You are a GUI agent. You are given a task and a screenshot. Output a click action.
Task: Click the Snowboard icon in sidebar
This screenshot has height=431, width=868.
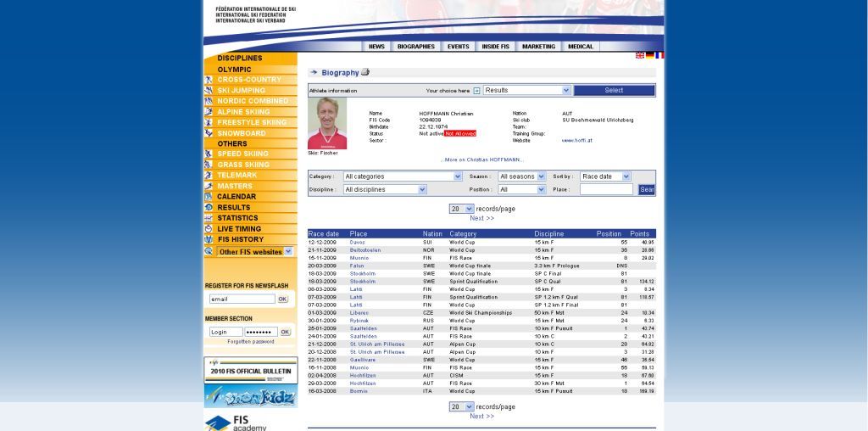(209, 133)
